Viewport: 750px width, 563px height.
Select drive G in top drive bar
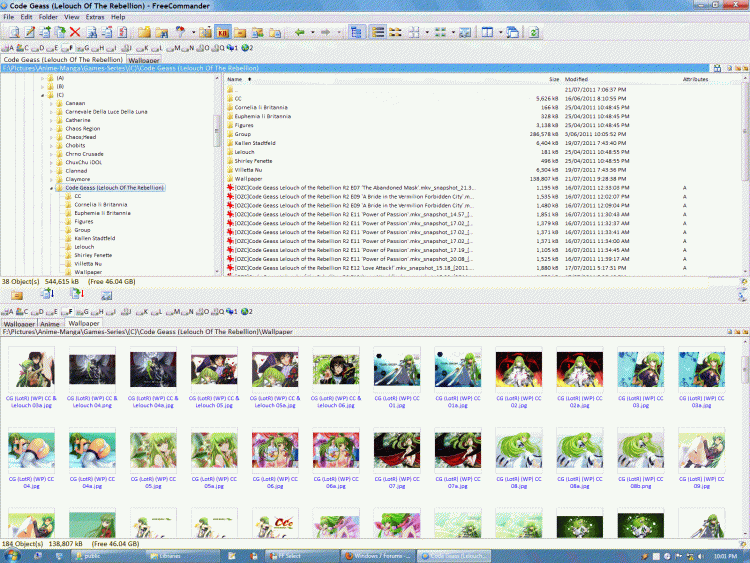pos(83,48)
